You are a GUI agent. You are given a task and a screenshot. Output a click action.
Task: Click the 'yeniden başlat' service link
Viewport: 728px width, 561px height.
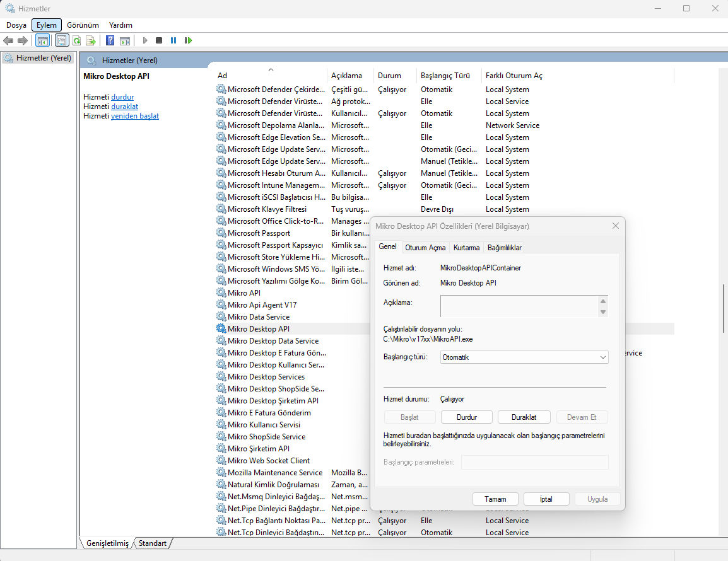tap(135, 116)
